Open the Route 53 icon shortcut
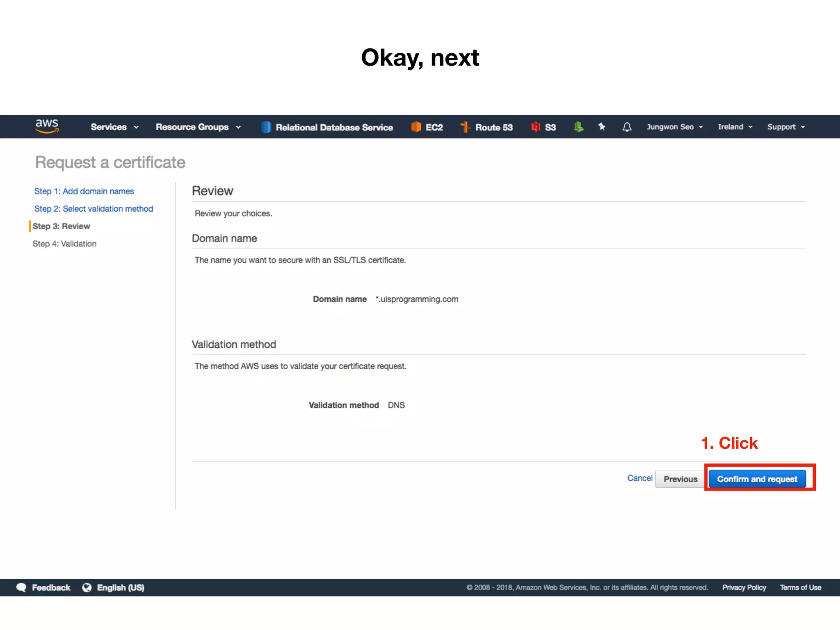The width and height of the screenshot is (840, 630). (465, 127)
